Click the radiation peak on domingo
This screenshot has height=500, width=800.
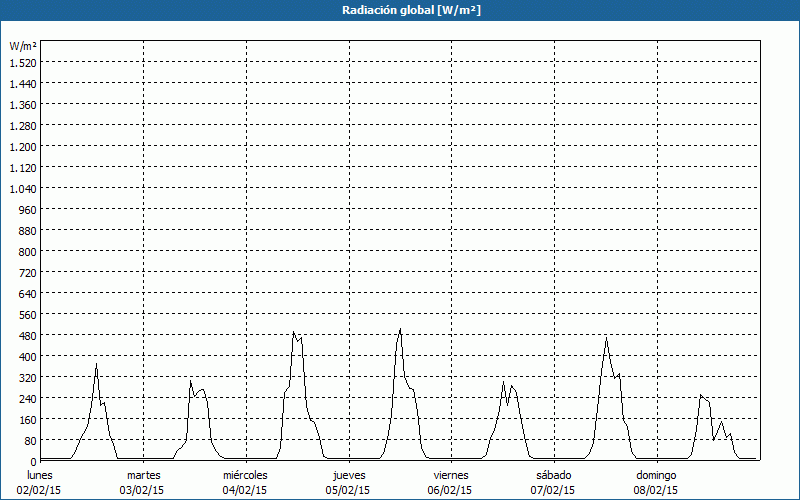pyautogui.click(x=701, y=395)
